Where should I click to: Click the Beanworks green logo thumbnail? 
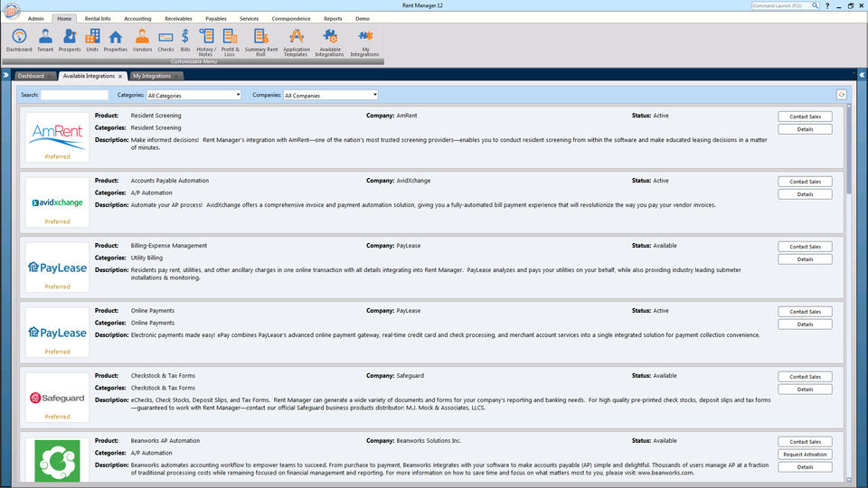pyautogui.click(x=57, y=460)
